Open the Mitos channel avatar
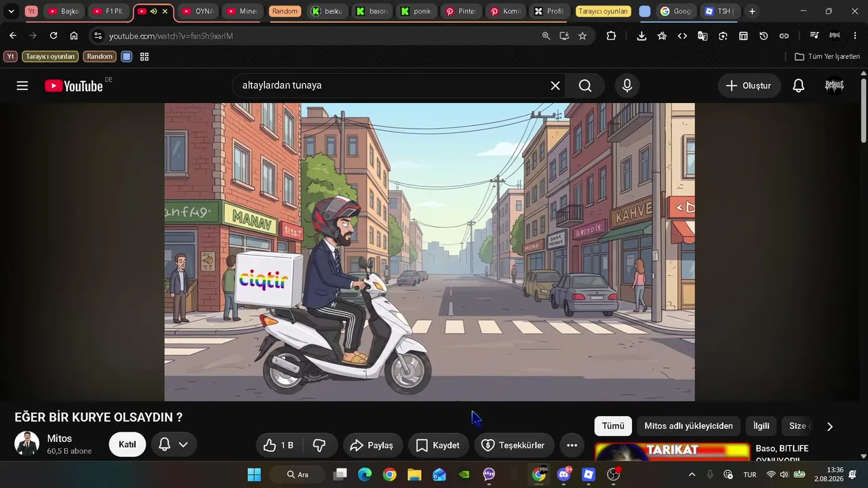The image size is (868, 488). (27, 444)
